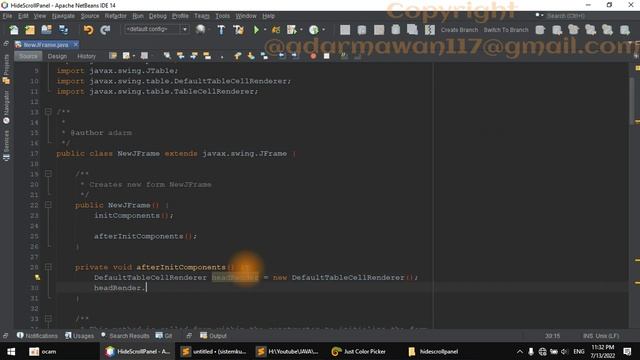640x360 pixels.
Task: Click the Open Project toolbar icon
Action: tap(47, 30)
